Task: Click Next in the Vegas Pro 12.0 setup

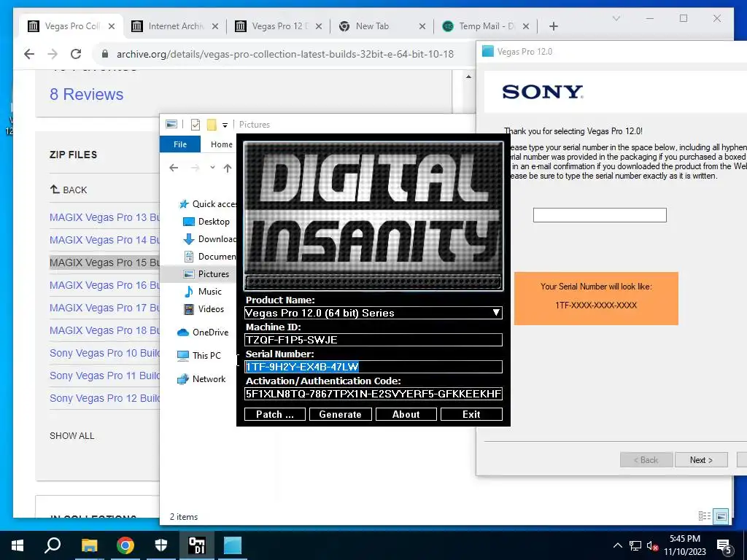Action: pos(701,459)
